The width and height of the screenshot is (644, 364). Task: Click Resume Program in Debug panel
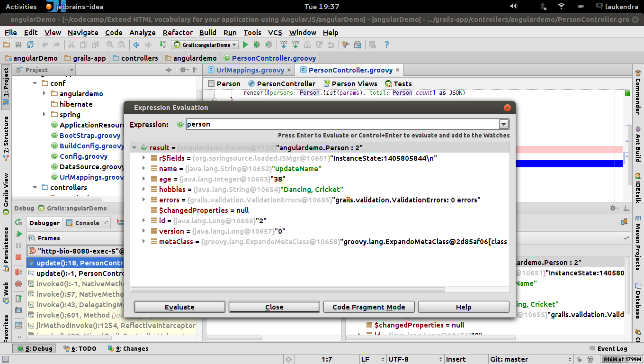(x=18, y=234)
